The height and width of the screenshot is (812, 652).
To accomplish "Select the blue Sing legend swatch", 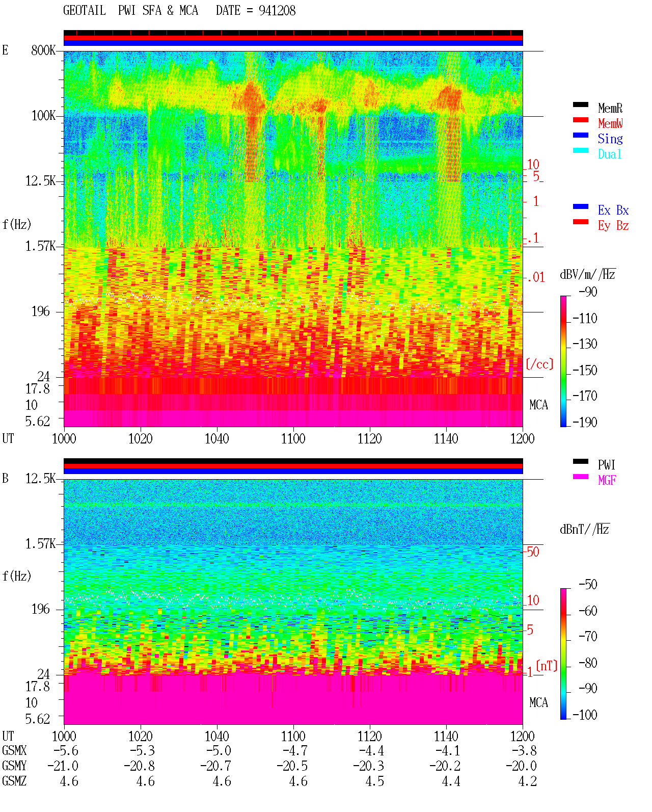I will point(580,136).
